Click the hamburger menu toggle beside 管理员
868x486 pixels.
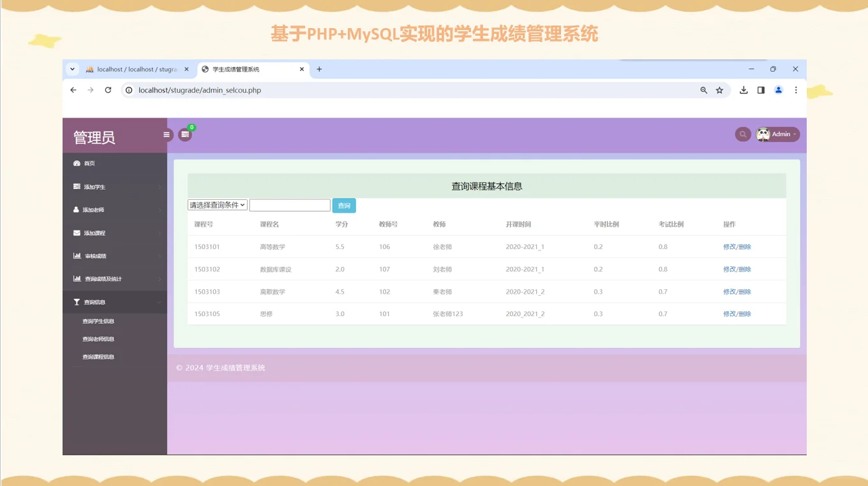click(x=167, y=135)
